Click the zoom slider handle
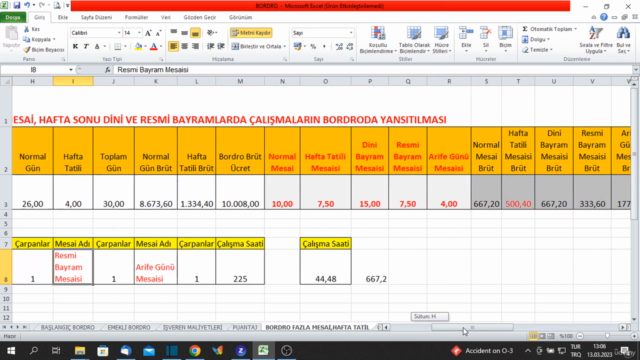 (x=607, y=336)
